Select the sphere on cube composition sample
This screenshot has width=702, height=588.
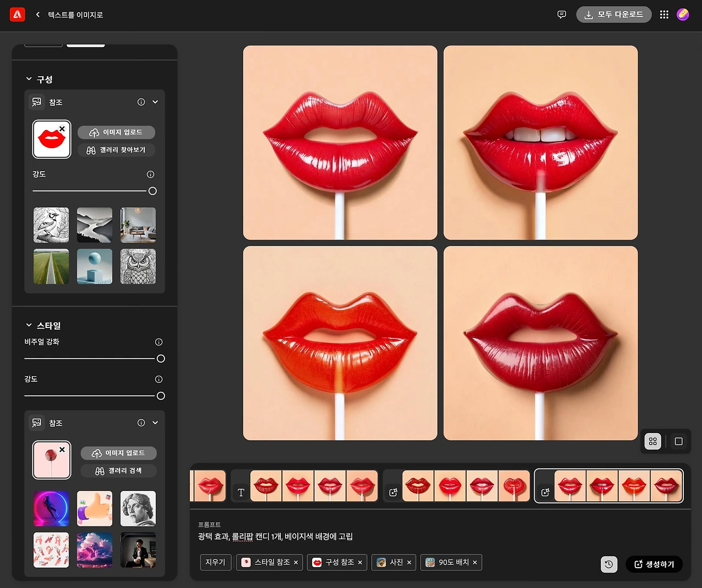click(x=95, y=267)
